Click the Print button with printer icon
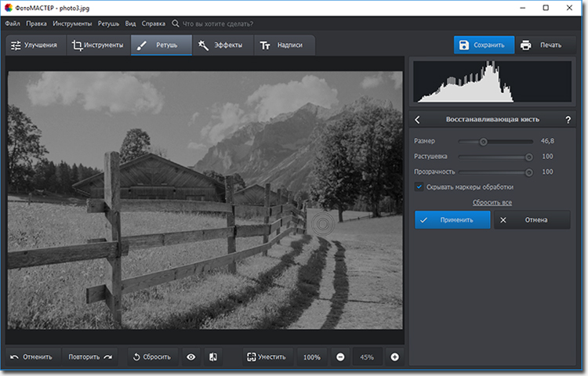The image size is (588, 376). point(541,45)
